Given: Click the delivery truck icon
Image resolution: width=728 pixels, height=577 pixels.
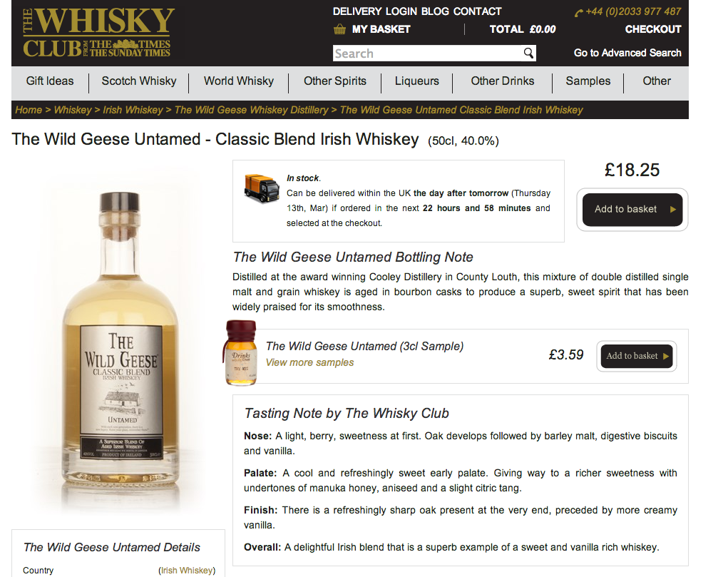Looking at the screenshot, I should coord(262,188).
